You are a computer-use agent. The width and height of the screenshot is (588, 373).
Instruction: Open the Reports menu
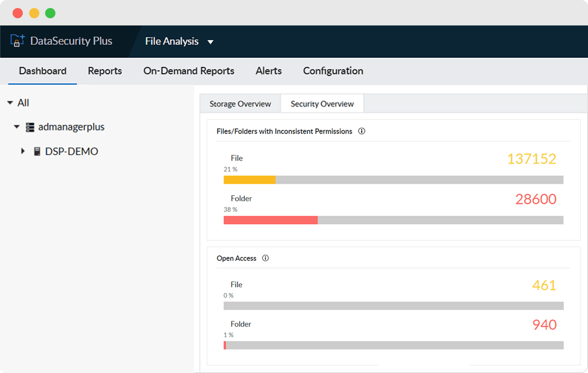click(105, 71)
